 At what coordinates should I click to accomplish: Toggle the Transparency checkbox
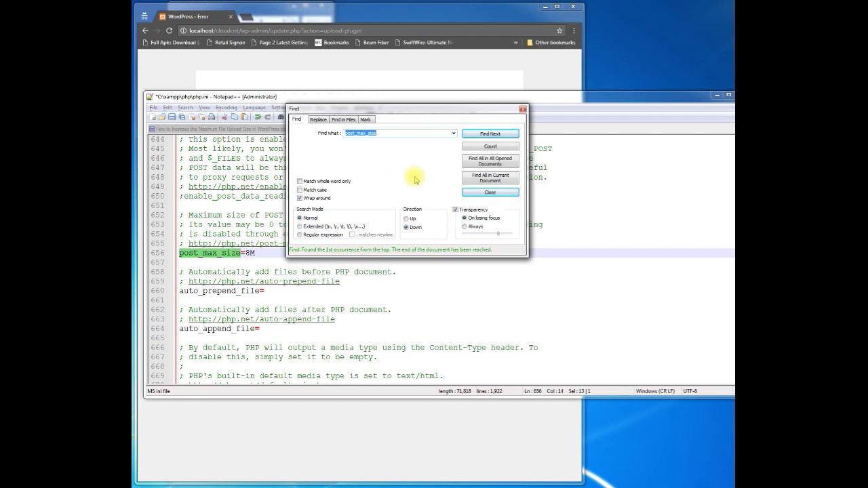pos(456,209)
